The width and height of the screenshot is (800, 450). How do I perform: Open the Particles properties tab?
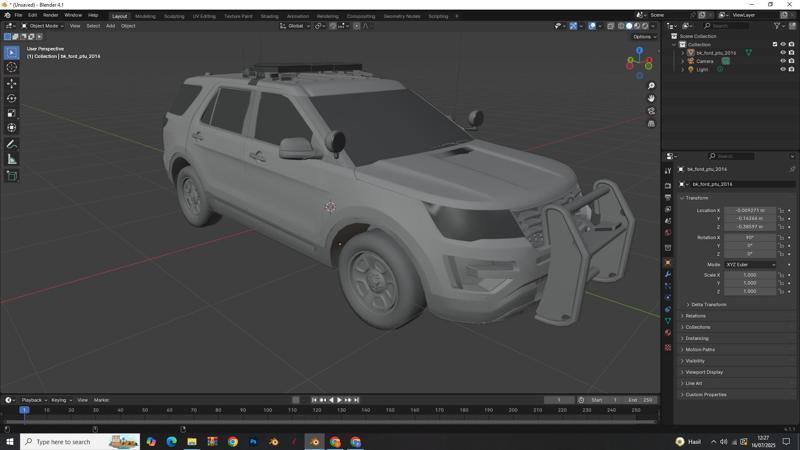click(668, 286)
